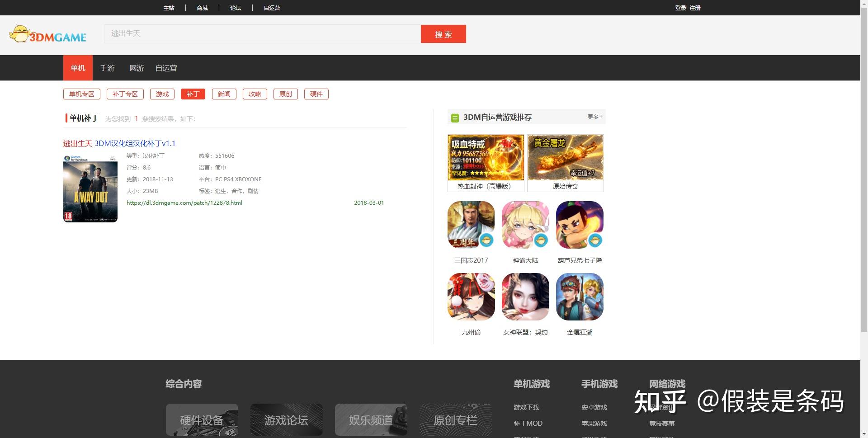This screenshot has width=868, height=438.
Task: Open the dl.3dmgame.com/patch/122878.html link
Action: (x=184, y=203)
